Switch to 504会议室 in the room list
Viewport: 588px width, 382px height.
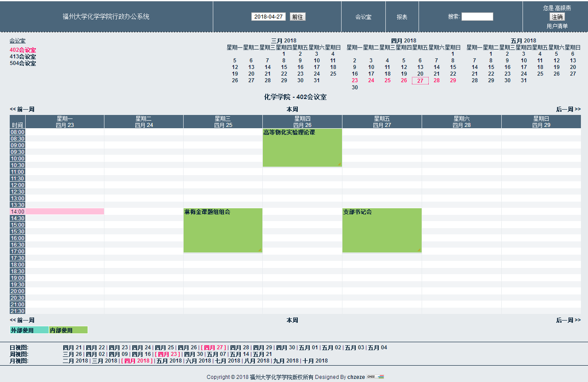coord(23,63)
